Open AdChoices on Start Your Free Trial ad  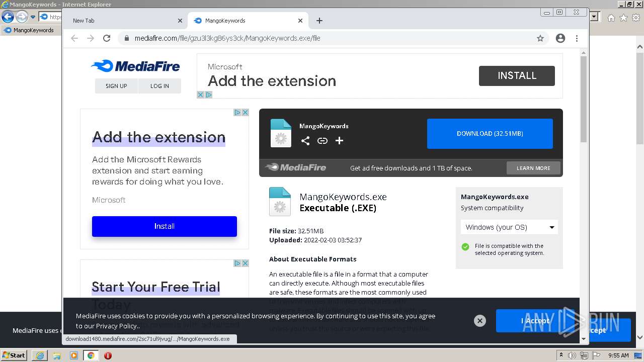click(237, 263)
